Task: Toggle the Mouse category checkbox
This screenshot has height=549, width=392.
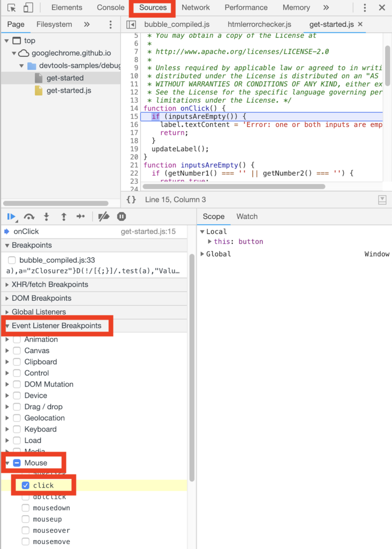Action: tap(17, 463)
